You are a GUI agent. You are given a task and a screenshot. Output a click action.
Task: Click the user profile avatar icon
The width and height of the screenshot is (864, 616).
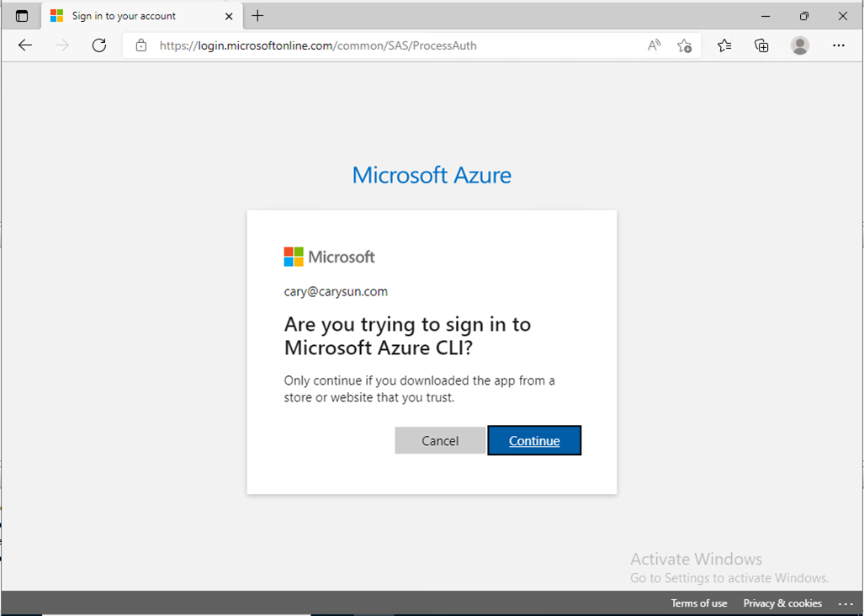pyautogui.click(x=800, y=45)
